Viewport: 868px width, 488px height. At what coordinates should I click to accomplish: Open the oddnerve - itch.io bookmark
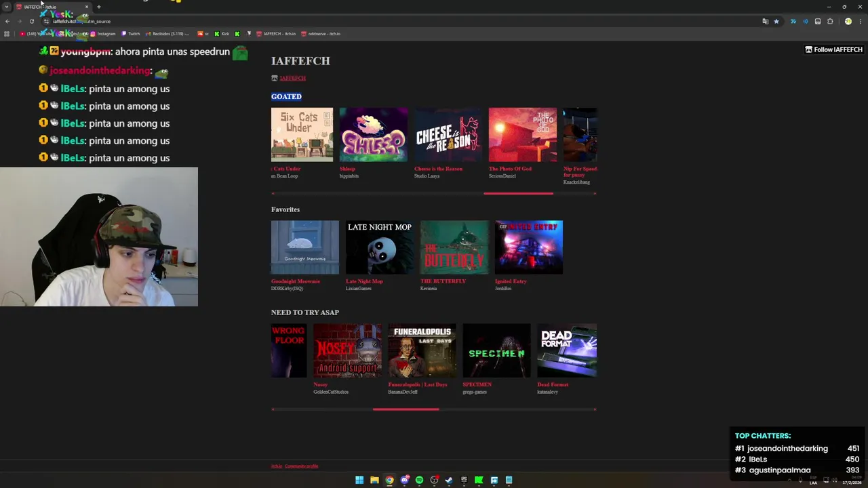(x=321, y=34)
